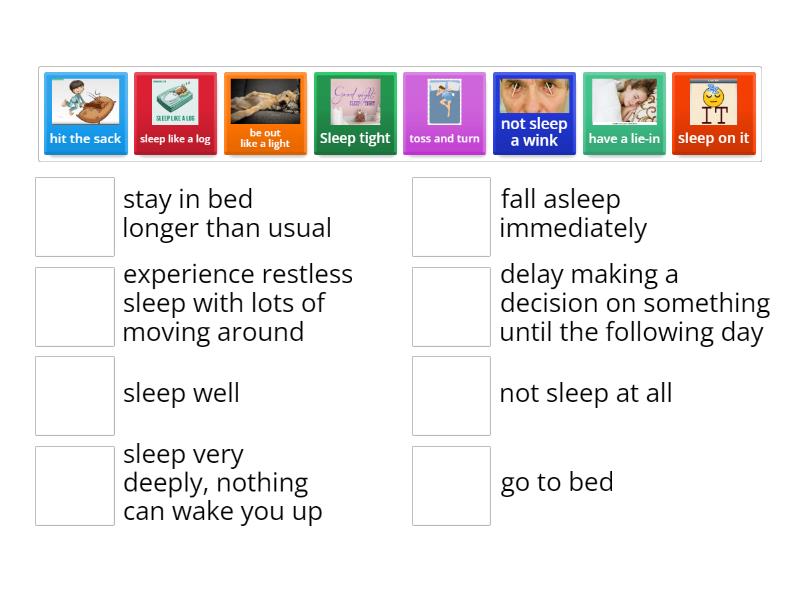The image size is (800, 600).
Task: Click the 'toss and turn' picture tile
Action: pos(444,113)
